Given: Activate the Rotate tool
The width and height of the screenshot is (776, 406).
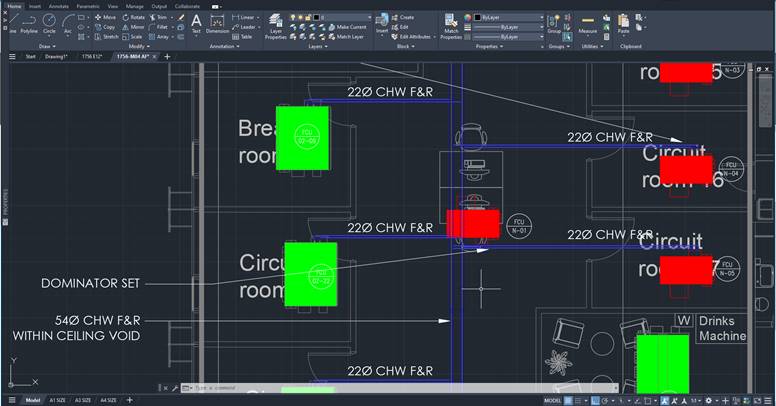Looking at the screenshot, I should coord(133,17).
